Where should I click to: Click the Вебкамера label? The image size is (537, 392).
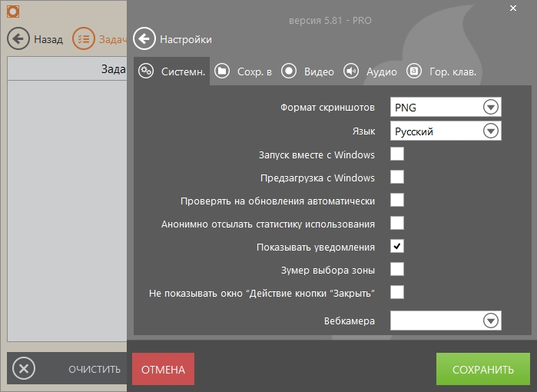click(x=350, y=321)
